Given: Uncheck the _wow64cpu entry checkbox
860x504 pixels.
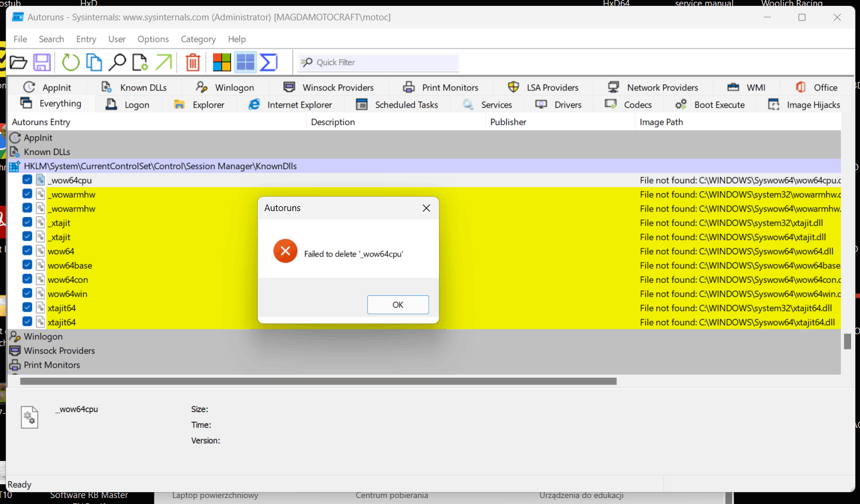Looking at the screenshot, I should (x=27, y=179).
